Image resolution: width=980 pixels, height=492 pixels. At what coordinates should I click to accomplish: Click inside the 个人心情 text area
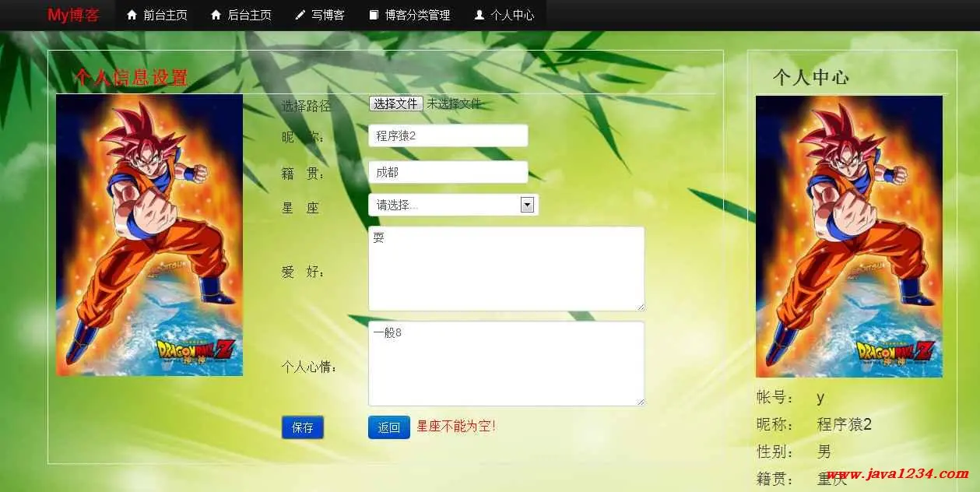point(506,364)
